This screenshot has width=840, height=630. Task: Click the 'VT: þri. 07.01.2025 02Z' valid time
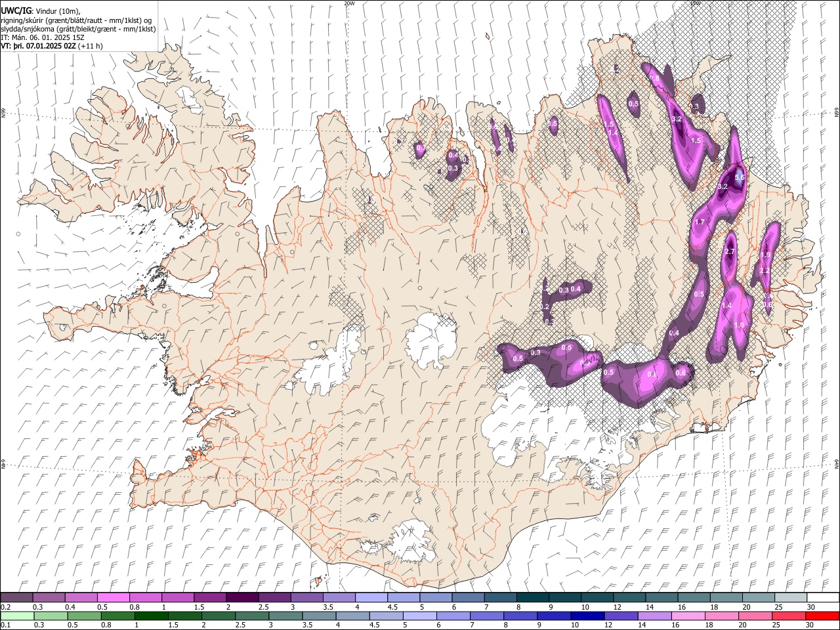[38, 46]
